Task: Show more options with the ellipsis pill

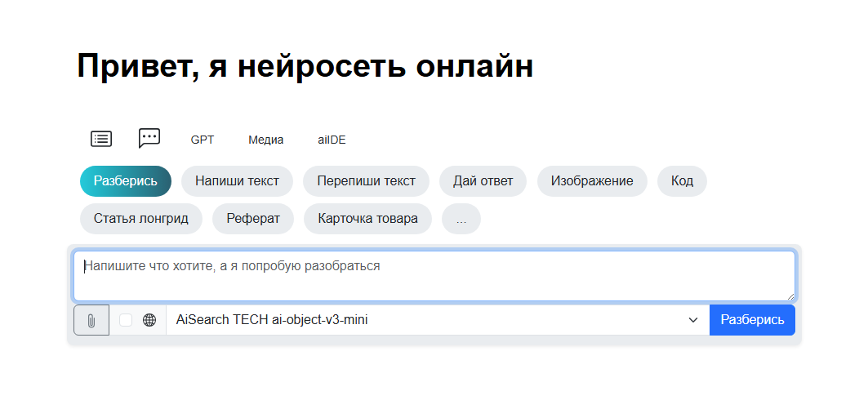Action: coord(461,219)
